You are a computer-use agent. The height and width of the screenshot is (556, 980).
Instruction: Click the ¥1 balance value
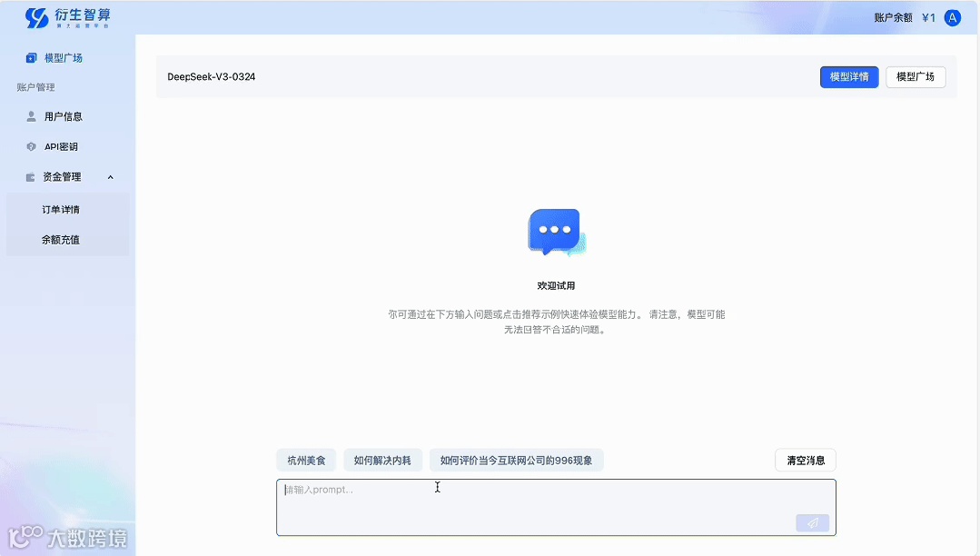929,17
